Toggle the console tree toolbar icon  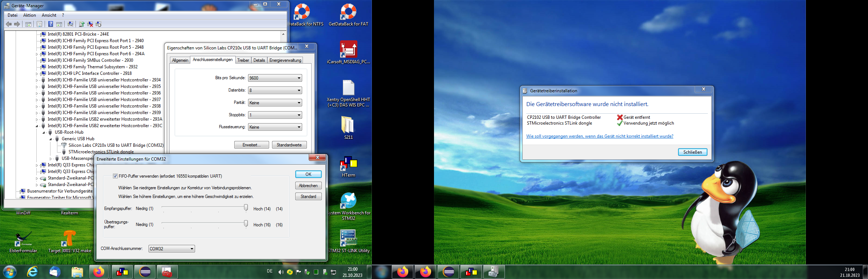click(28, 24)
